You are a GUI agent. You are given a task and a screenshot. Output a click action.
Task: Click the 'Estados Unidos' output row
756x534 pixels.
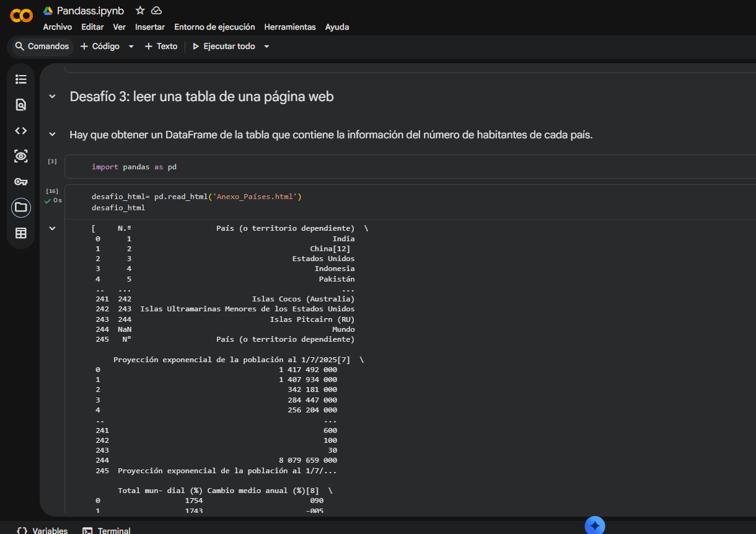(323, 259)
